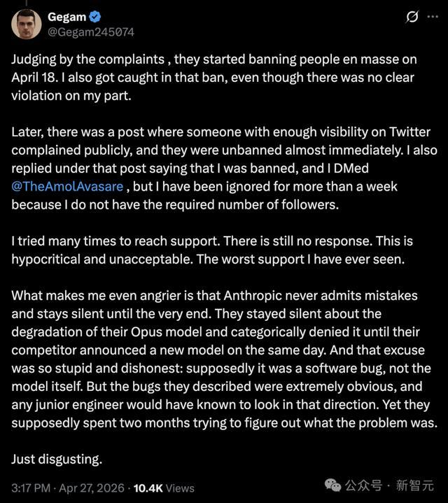The height and width of the screenshot is (503, 448).
Task: Open Gegam's profile picture
Action: pos(26,25)
